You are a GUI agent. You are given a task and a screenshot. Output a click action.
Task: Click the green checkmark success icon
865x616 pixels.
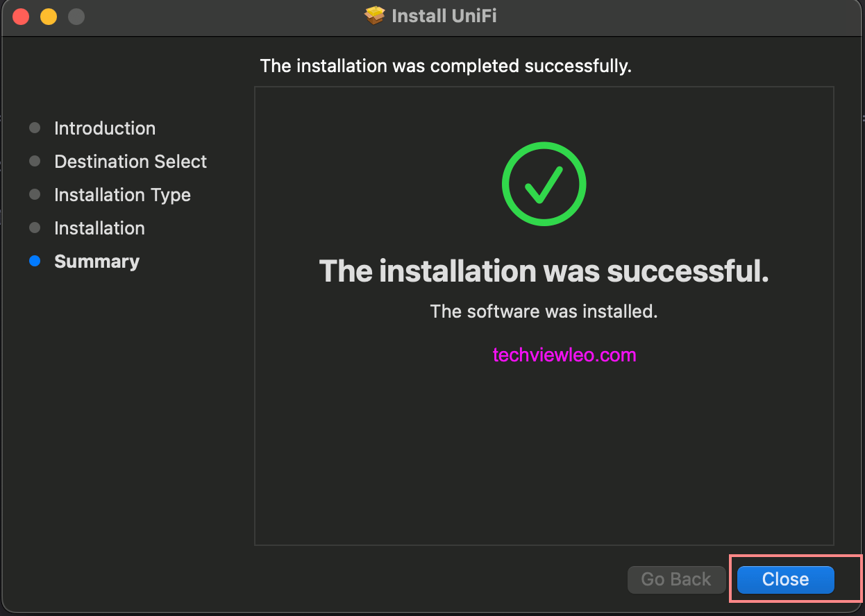(544, 183)
